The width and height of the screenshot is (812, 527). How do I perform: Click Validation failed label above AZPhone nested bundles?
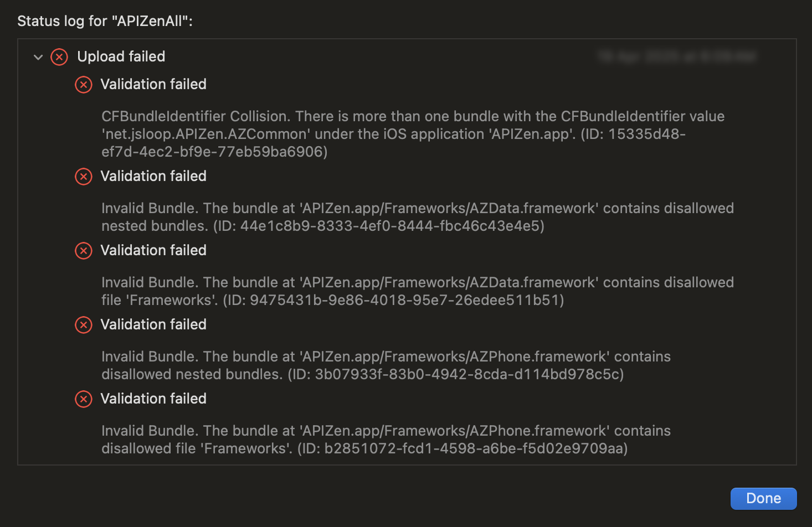[153, 324]
